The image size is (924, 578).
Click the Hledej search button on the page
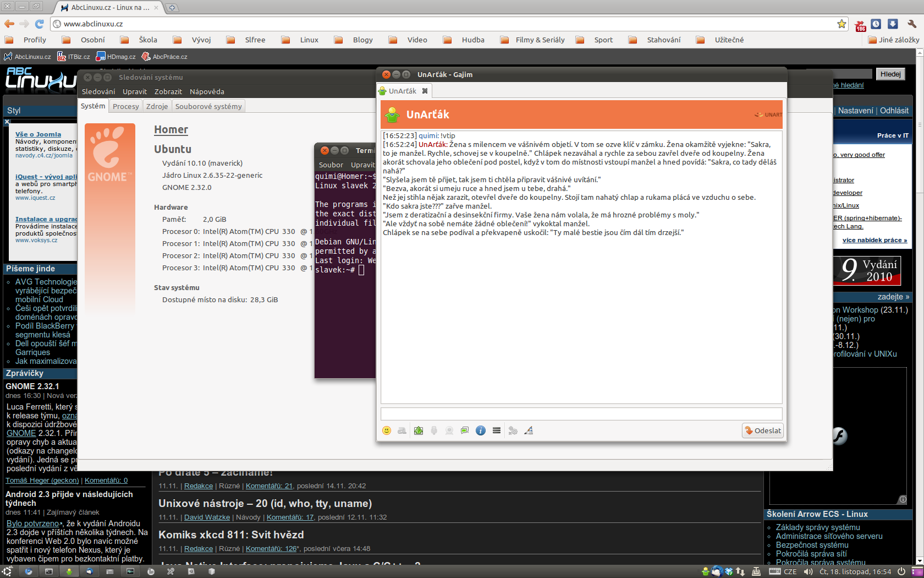tap(890, 74)
